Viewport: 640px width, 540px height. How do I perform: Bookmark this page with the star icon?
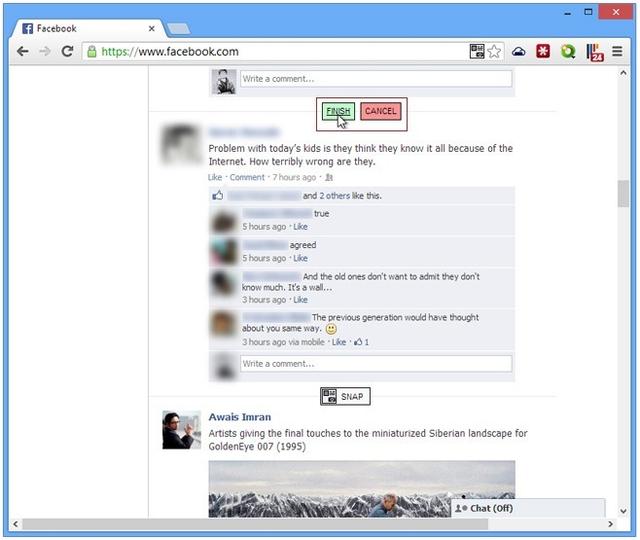pos(494,51)
